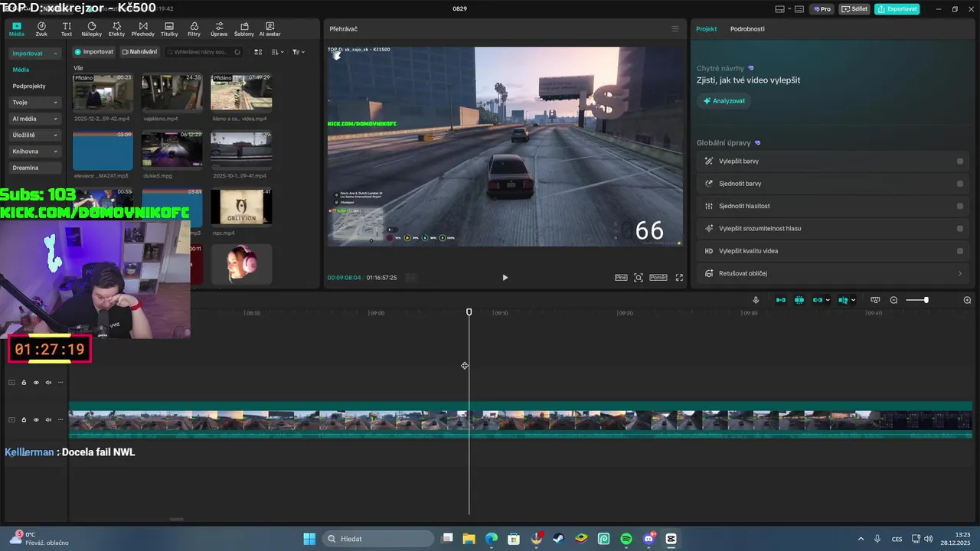The image size is (980, 551).
Task: Enable Vylepšit kvalitu videa checkbox
Action: (x=960, y=251)
